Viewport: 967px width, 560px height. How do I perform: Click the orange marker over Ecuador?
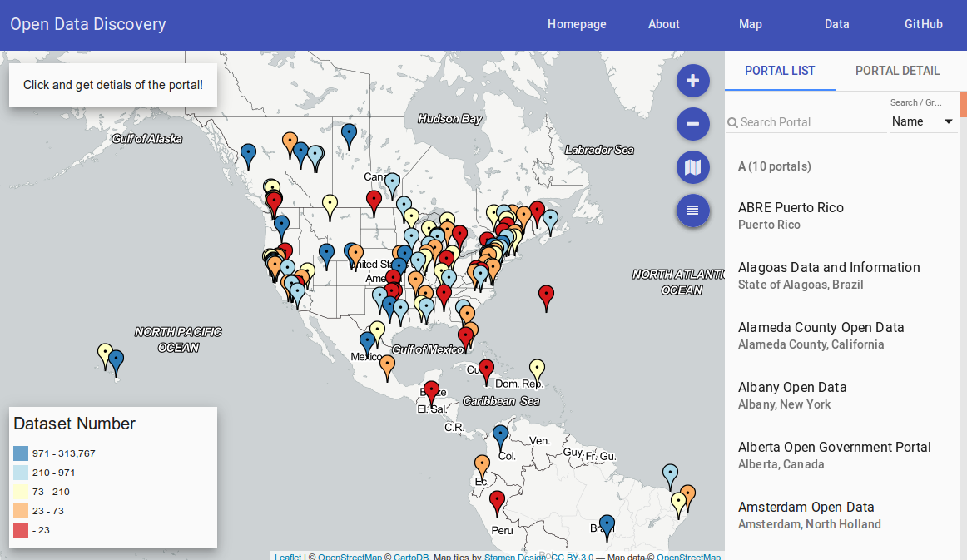click(x=482, y=465)
